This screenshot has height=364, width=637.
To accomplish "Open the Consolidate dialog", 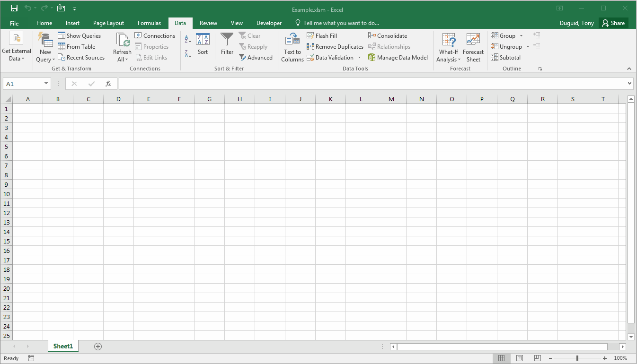I will (x=388, y=35).
